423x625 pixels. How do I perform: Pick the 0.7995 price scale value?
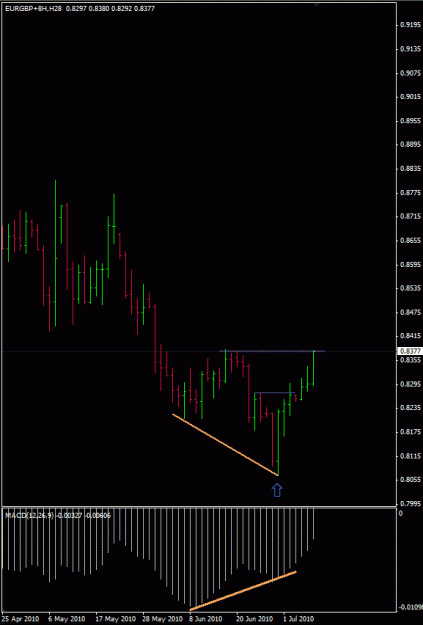410,503
